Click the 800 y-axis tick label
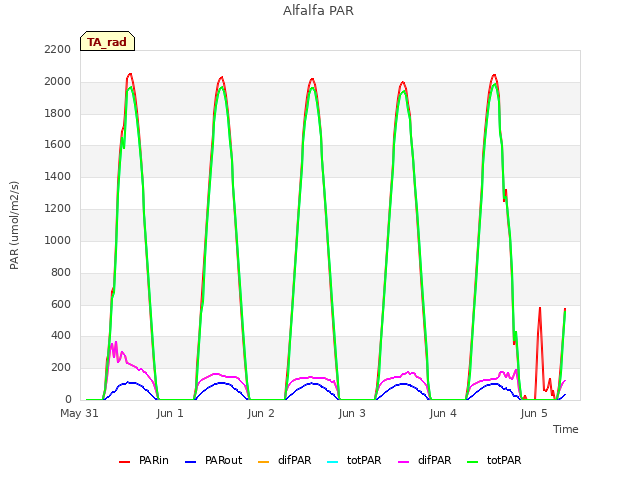640x480 pixels. click(61, 272)
